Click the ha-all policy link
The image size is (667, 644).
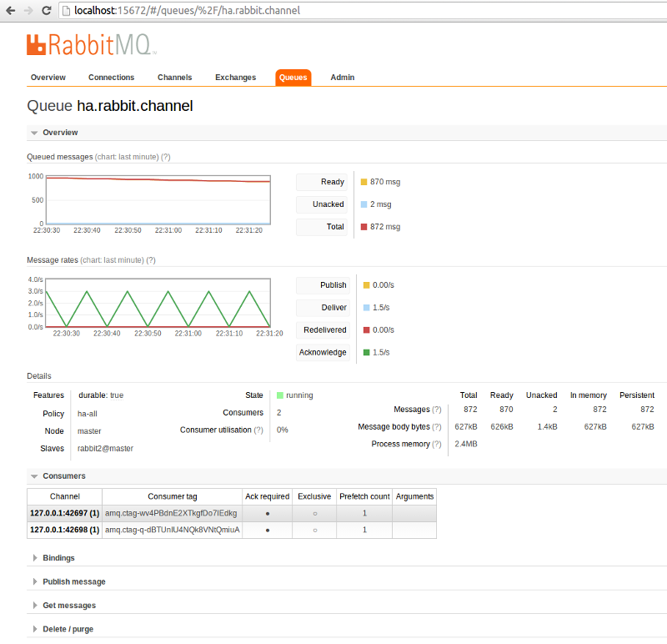pyautogui.click(x=88, y=414)
